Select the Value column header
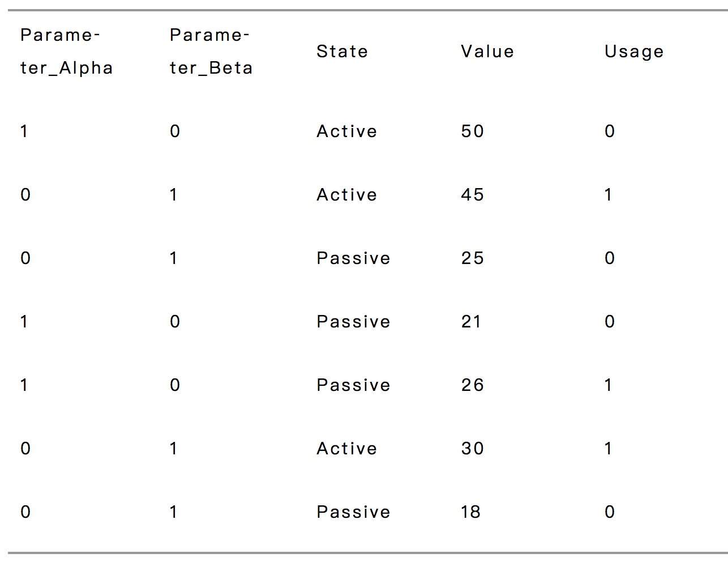 click(487, 52)
